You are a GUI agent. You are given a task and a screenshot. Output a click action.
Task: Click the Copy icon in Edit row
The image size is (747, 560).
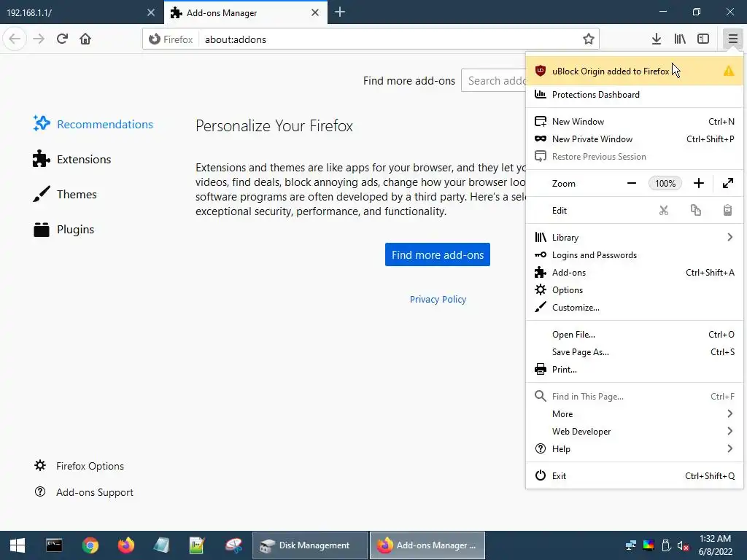coord(695,211)
